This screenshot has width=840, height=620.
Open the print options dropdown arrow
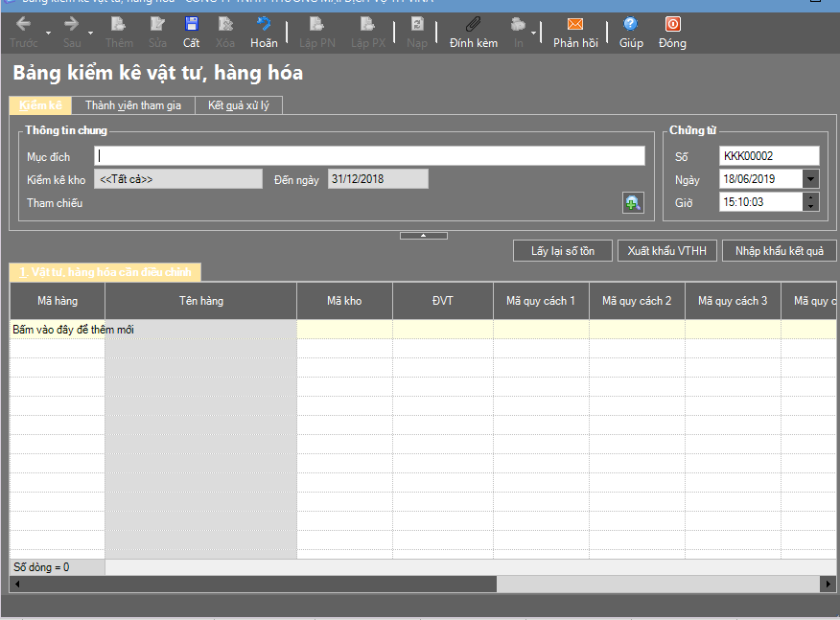pos(533,34)
